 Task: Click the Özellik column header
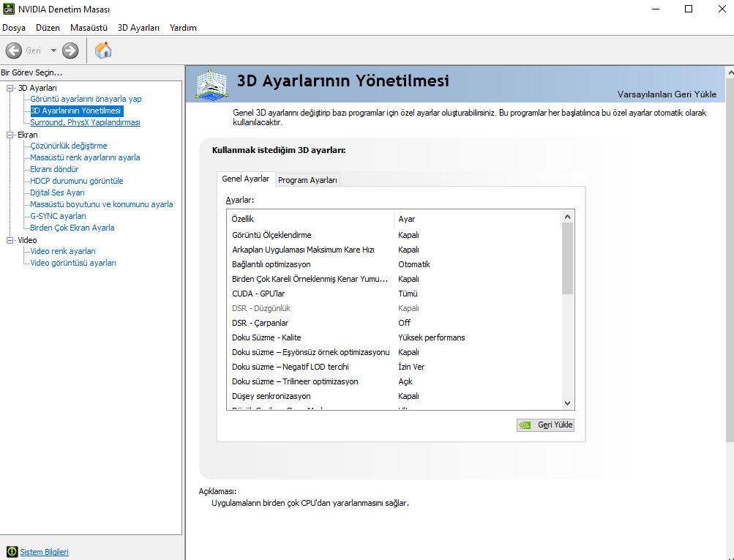310,219
